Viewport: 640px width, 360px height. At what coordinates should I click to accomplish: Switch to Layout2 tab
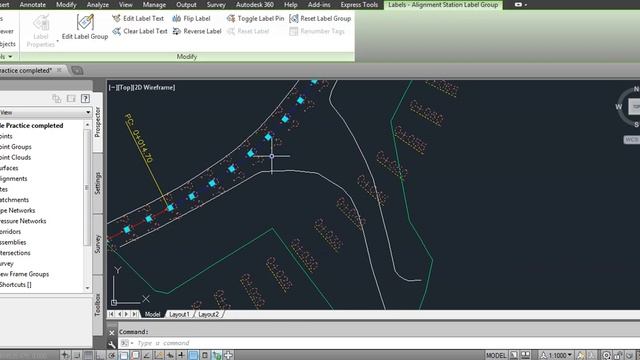209,314
